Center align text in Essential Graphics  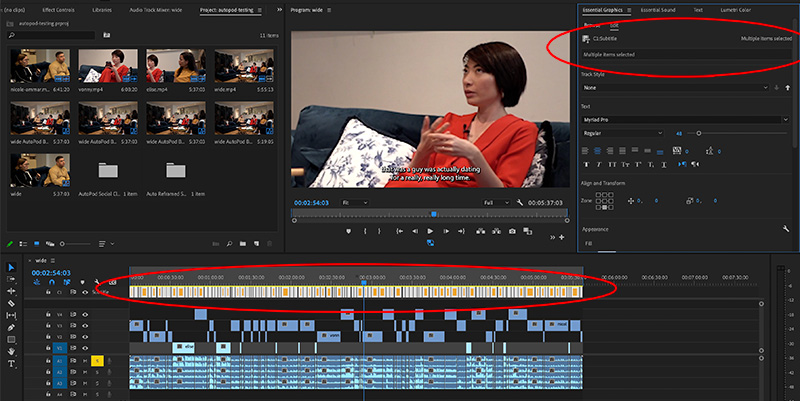[597, 151]
